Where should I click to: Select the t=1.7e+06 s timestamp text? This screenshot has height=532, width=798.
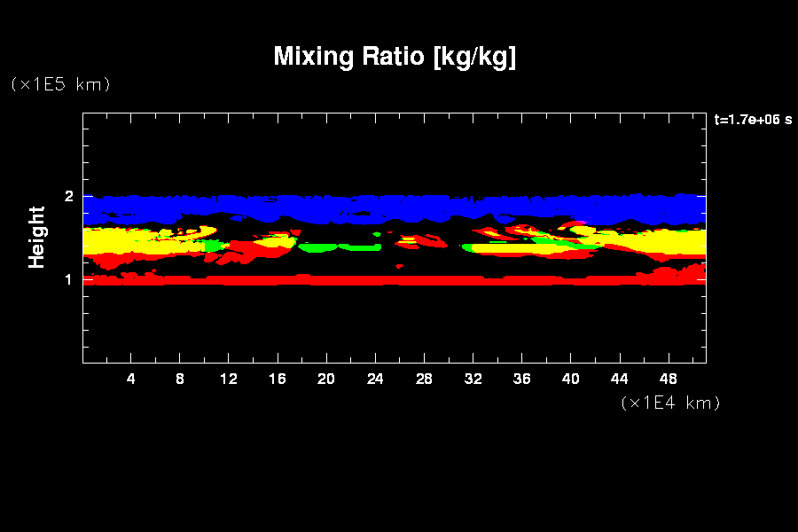(x=753, y=120)
